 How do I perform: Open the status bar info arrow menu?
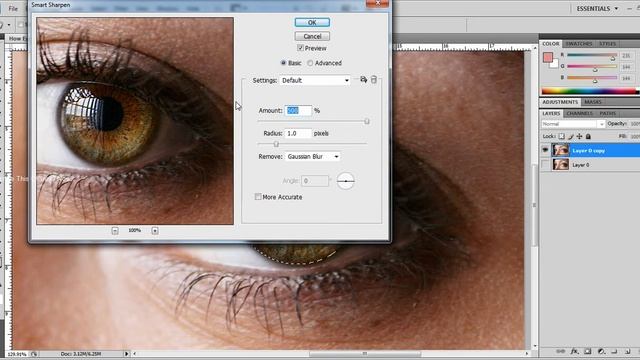pyautogui.click(x=127, y=354)
